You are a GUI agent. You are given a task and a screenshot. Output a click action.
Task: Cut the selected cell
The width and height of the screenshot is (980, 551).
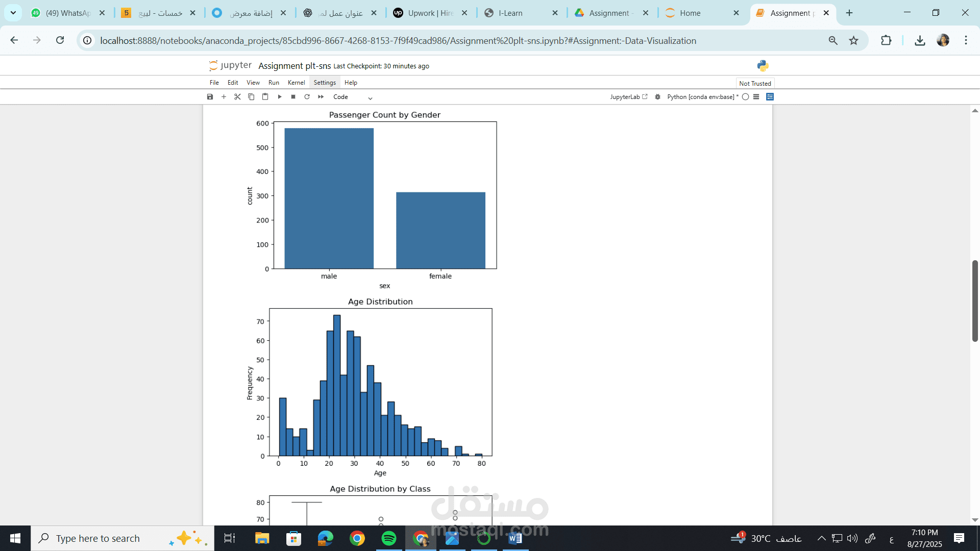tap(237, 96)
